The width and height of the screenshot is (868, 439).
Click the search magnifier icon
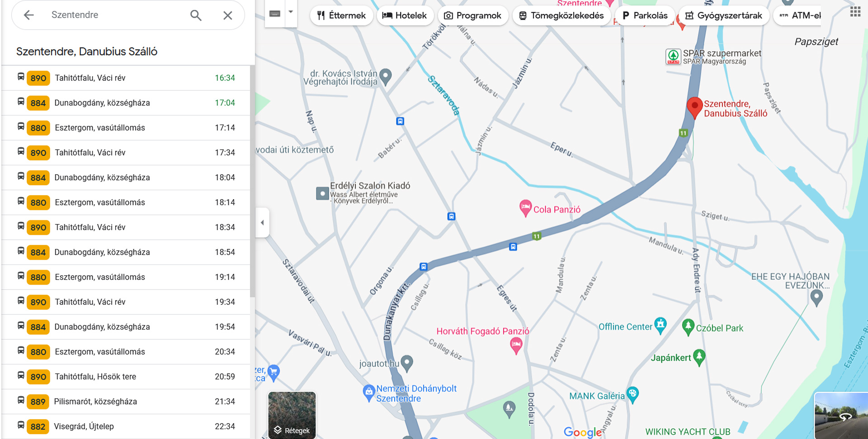click(x=196, y=15)
